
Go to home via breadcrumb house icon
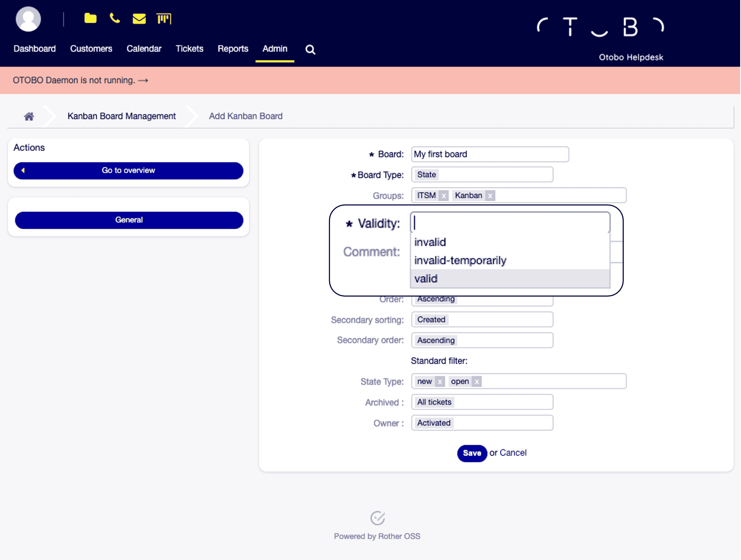coord(29,116)
